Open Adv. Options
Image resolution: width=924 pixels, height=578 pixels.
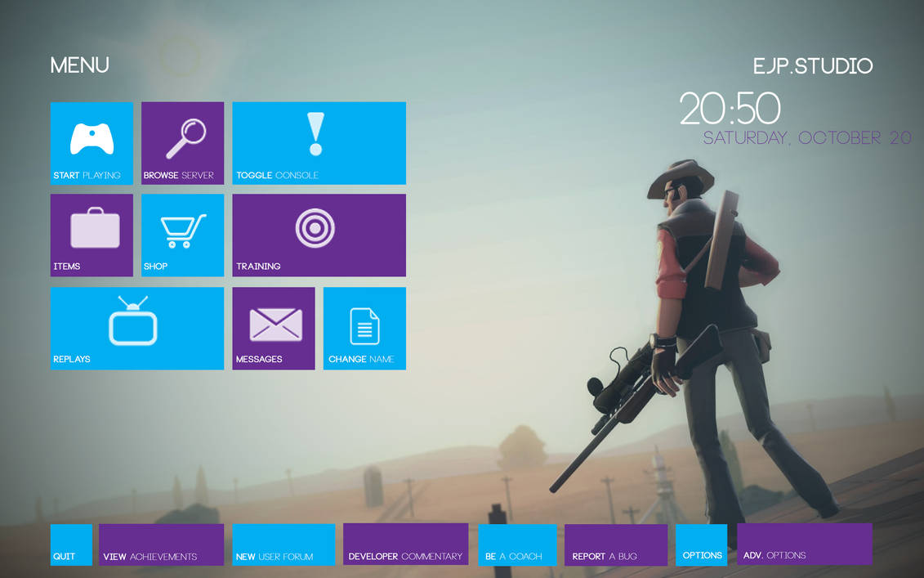click(805, 544)
